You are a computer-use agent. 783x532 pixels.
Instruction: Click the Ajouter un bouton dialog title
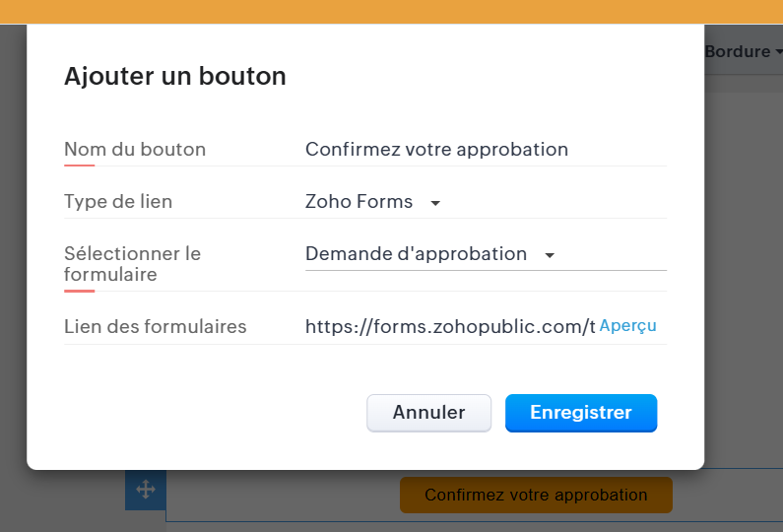pos(175,76)
